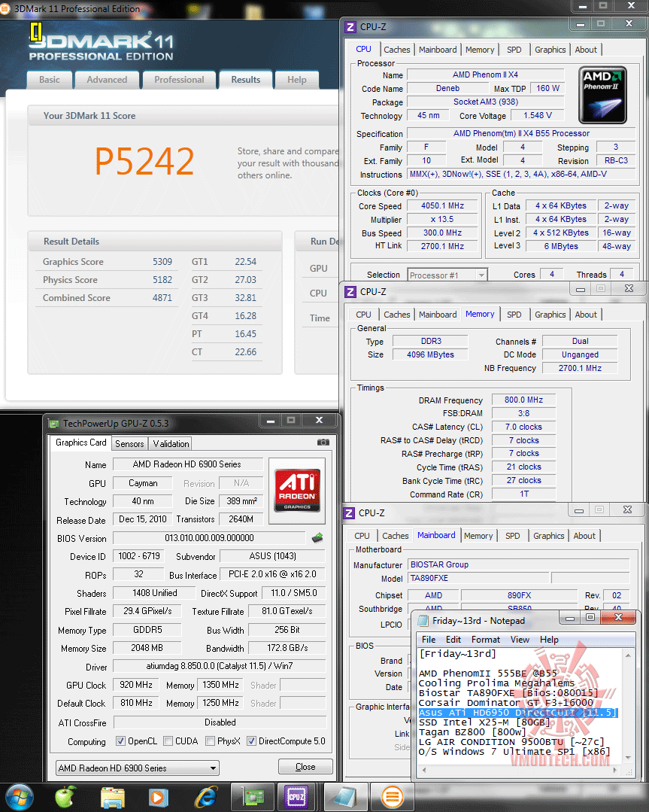
Task: Click top CPU-Z window title icon
Action: (x=350, y=27)
